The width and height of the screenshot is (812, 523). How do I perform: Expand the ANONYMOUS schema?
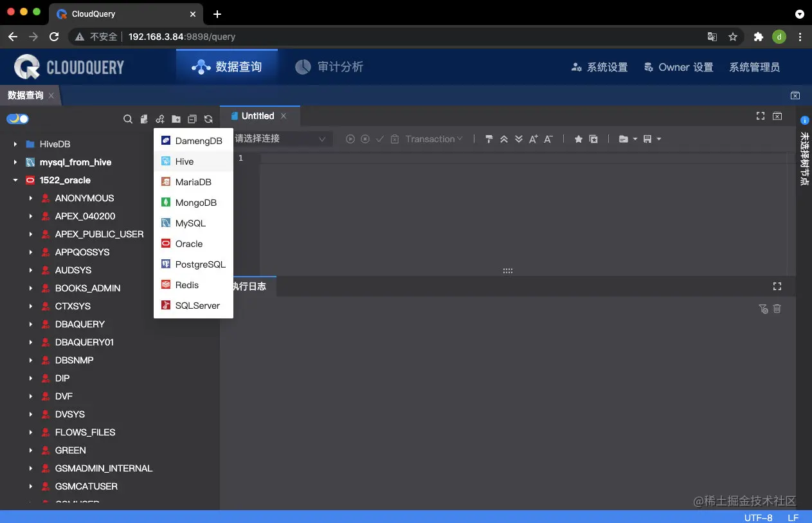point(31,198)
